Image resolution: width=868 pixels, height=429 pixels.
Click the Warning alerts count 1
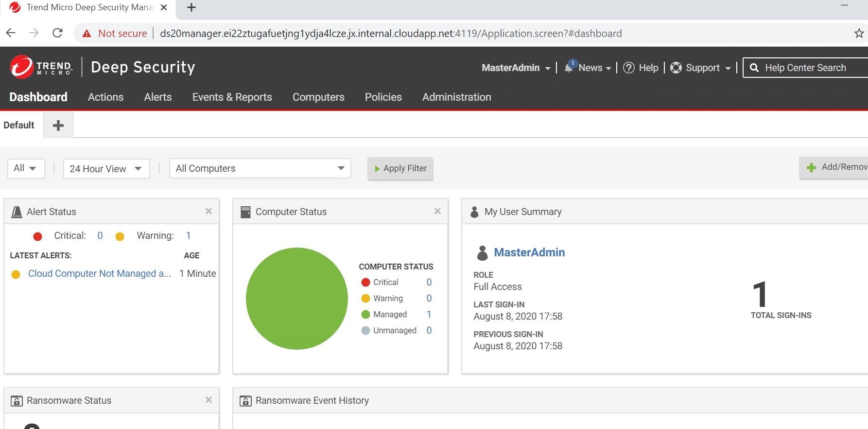(188, 235)
